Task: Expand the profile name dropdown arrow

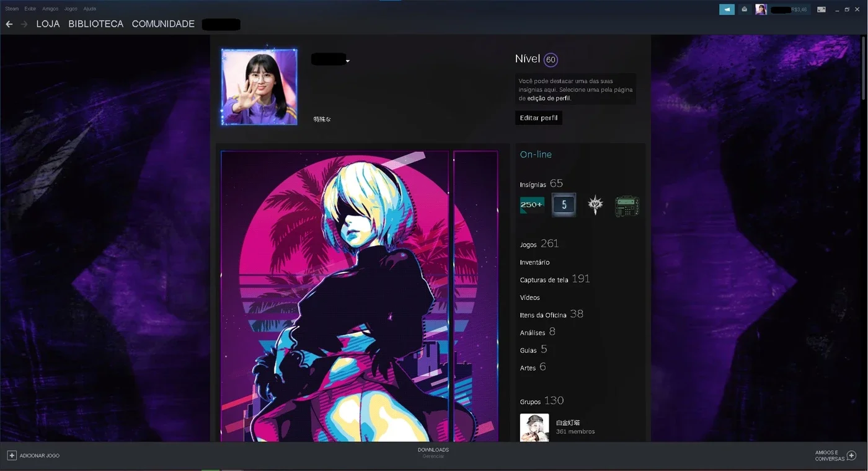Action: 348,61
